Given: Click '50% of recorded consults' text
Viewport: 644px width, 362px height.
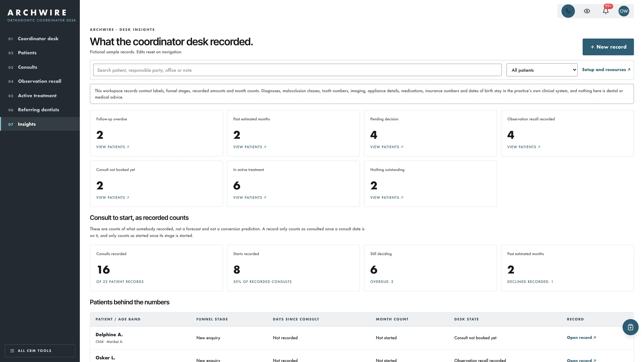Looking at the screenshot, I should [x=262, y=282].
